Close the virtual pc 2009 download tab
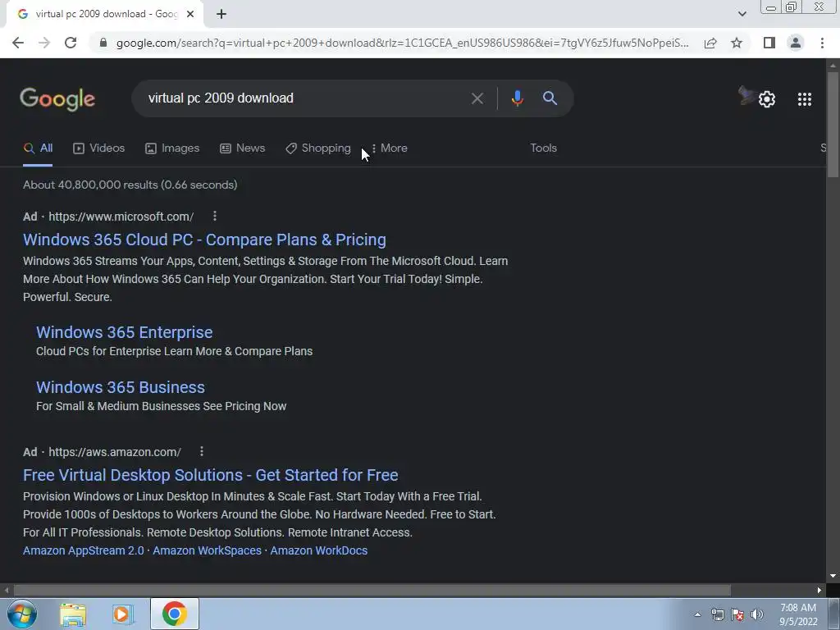Screen dimensions: 840x630 pyautogui.click(x=190, y=14)
